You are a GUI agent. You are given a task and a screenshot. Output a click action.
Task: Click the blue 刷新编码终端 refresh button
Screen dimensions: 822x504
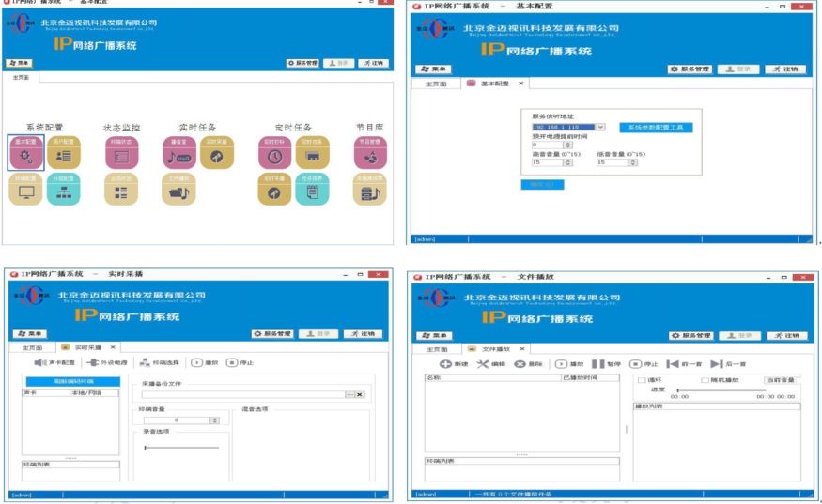pos(70,382)
